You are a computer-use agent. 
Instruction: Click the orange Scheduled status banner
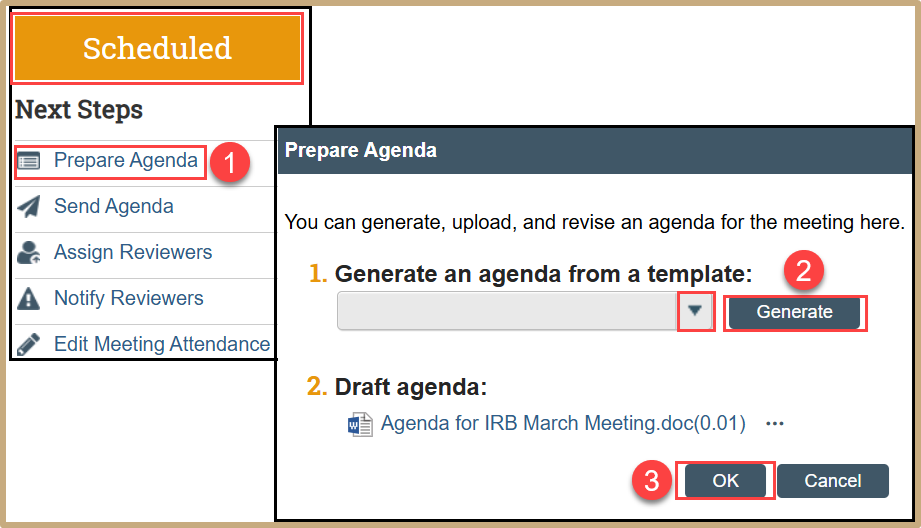pyautogui.click(x=157, y=48)
